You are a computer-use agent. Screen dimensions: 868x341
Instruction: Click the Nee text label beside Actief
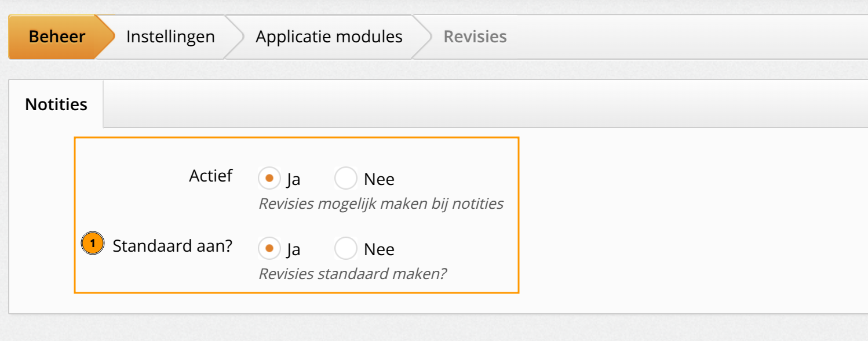point(379,179)
